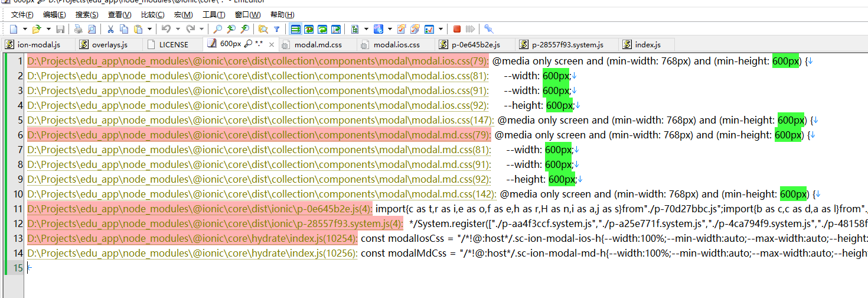Click the Print icon
This screenshot has height=298, width=868.
[79, 29]
